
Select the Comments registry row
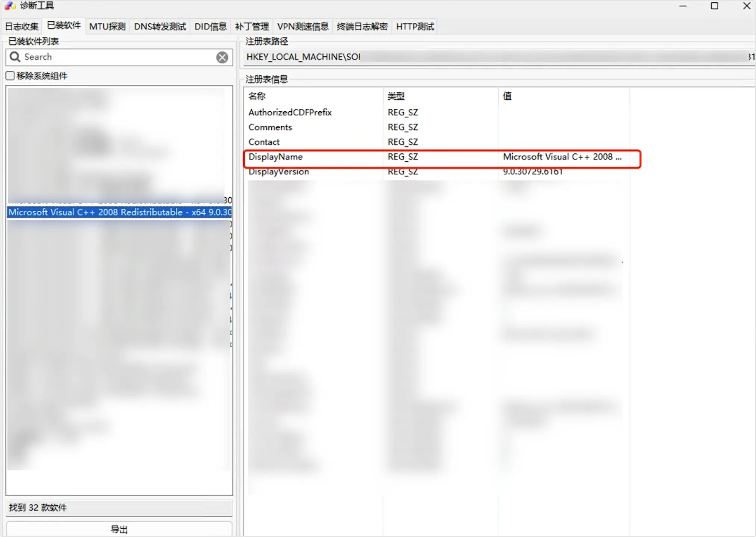pos(437,127)
